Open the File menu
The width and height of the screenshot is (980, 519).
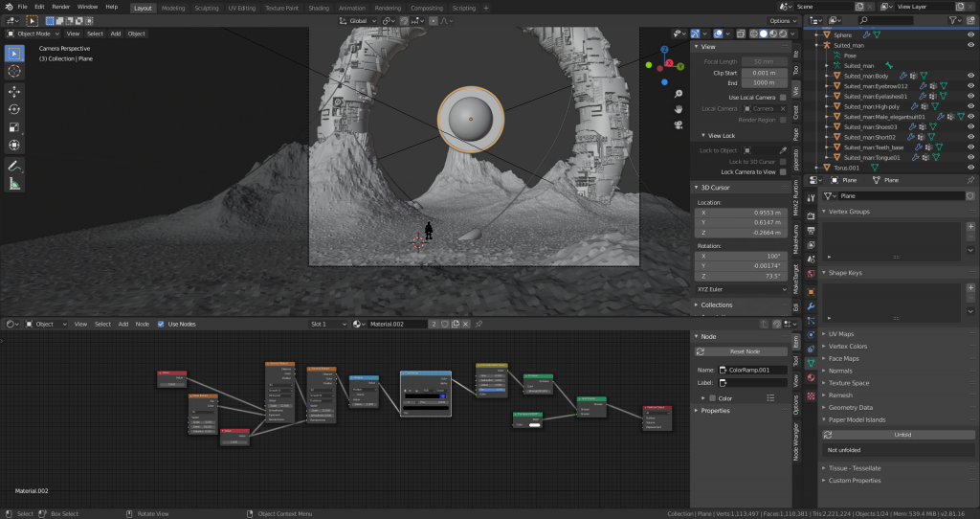click(22, 7)
